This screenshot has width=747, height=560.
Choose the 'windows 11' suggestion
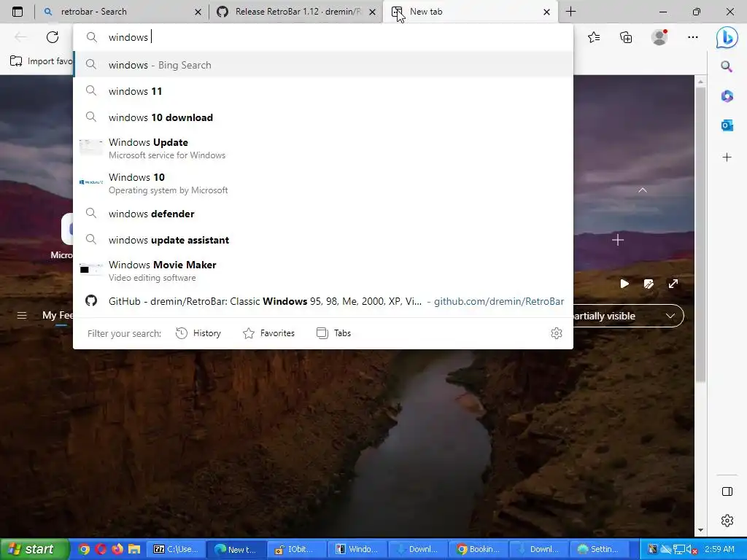(323, 91)
